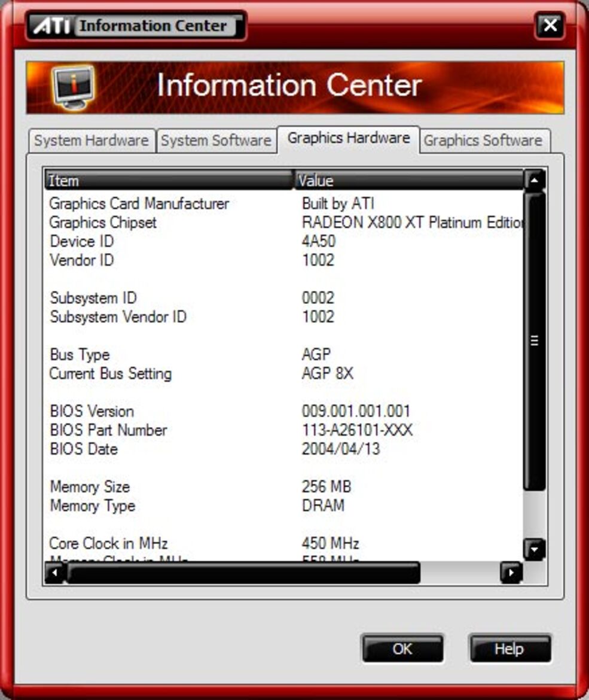Viewport: 589px width, 700px height.
Task: Click the Value column header
Action: (408, 180)
